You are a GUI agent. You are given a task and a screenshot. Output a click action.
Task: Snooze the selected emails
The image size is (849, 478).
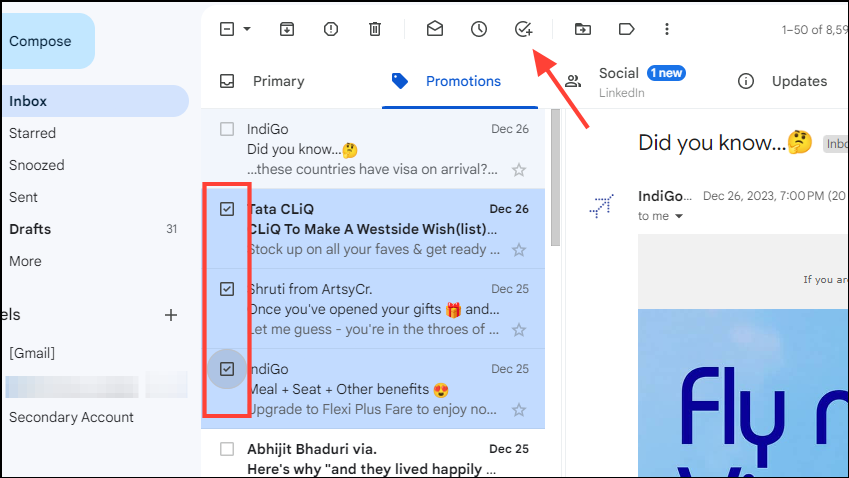479,29
